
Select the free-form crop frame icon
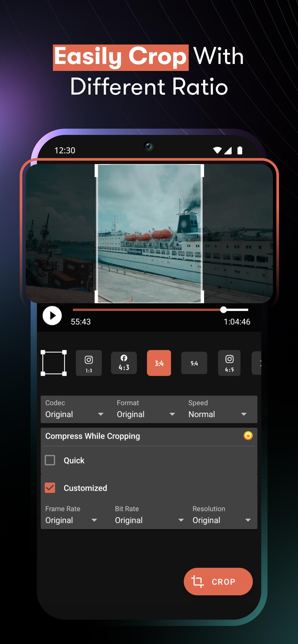[x=54, y=363]
